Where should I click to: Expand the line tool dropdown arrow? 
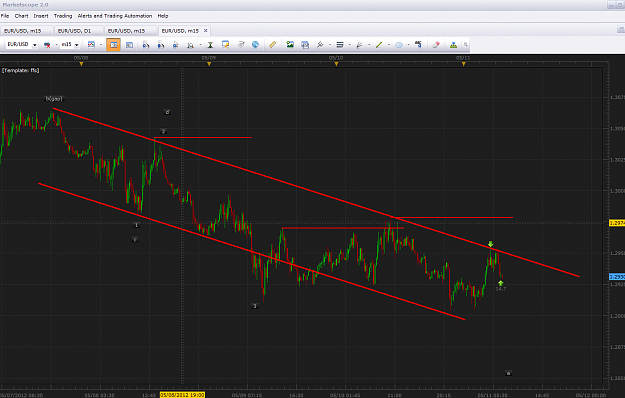pyautogui.click(x=389, y=45)
